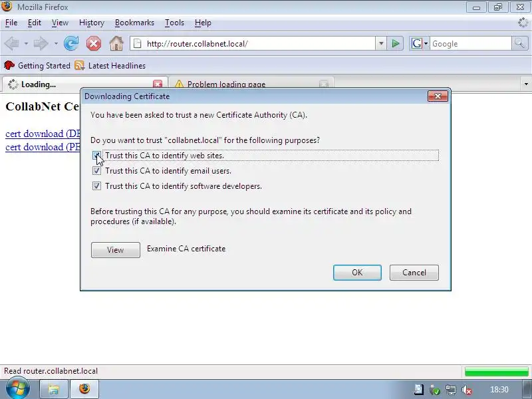This screenshot has height=399, width=532.
Task: Open Latest Headlines feed bookmark
Action: point(110,65)
